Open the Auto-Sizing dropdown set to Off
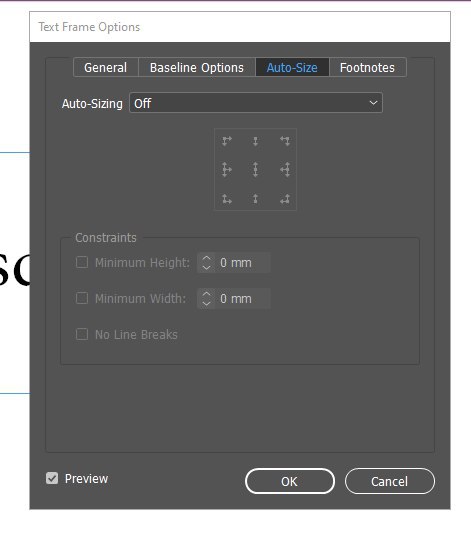Screen dimensions: 471x536 click(x=256, y=103)
